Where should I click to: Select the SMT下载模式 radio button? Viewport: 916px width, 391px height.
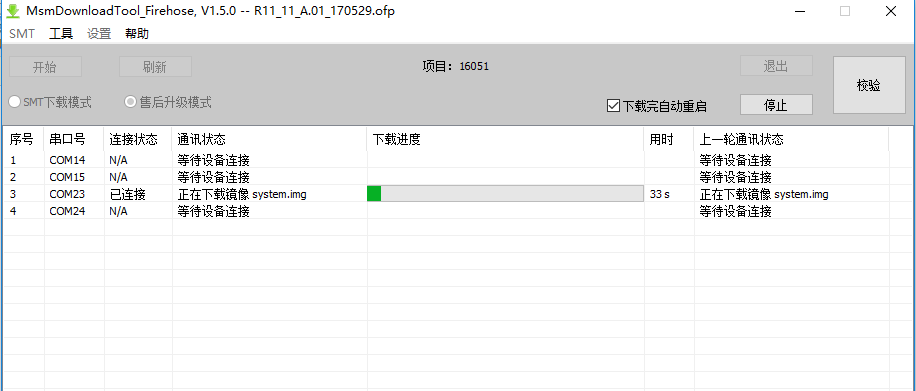point(50,102)
